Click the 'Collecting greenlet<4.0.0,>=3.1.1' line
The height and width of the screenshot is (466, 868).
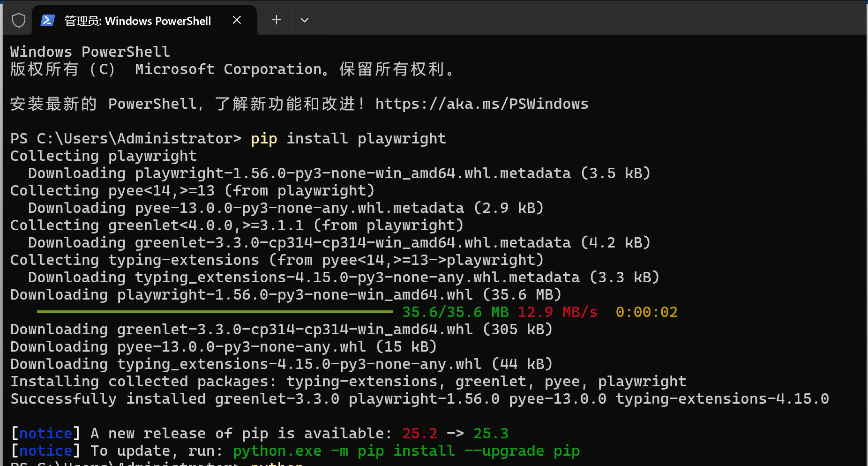click(x=237, y=225)
